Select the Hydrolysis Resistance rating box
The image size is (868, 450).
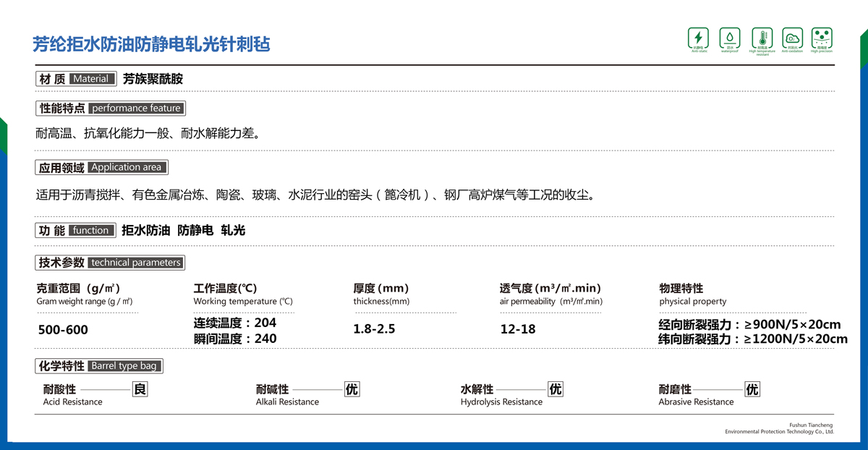pyautogui.click(x=556, y=390)
